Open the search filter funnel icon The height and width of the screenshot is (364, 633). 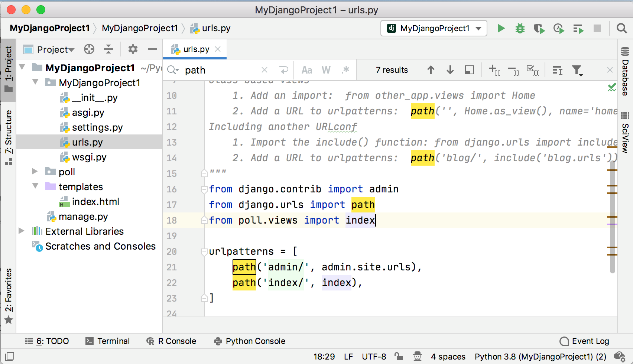pyautogui.click(x=577, y=70)
